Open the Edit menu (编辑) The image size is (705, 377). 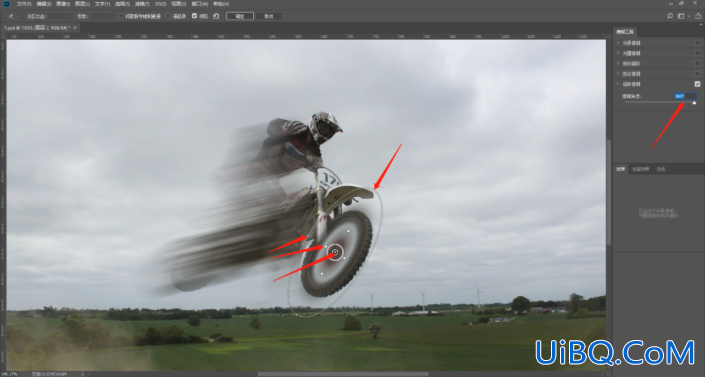tap(44, 4)
